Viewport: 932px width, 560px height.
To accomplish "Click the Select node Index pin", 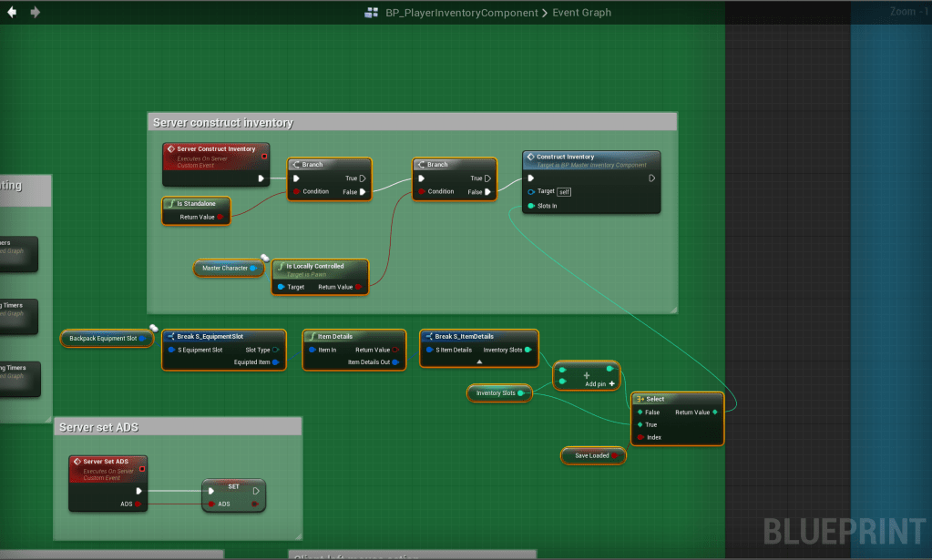I will click(x=640, y=438).
